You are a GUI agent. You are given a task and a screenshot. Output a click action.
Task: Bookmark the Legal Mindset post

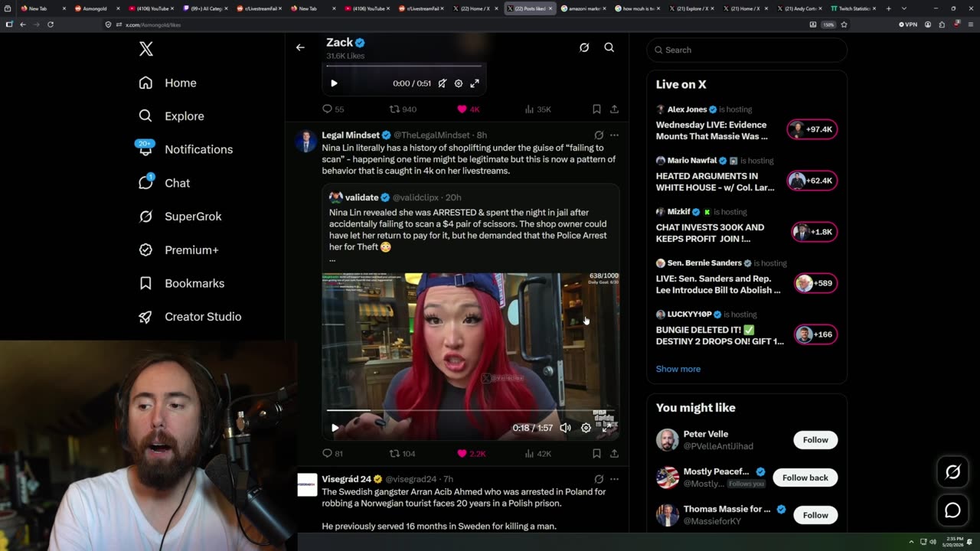[x=596, y=454]
